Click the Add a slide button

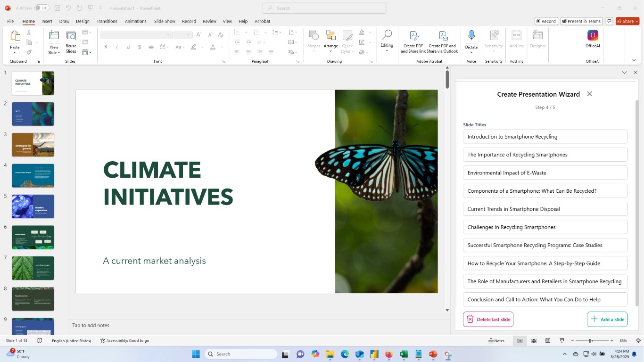click(607, 319)
